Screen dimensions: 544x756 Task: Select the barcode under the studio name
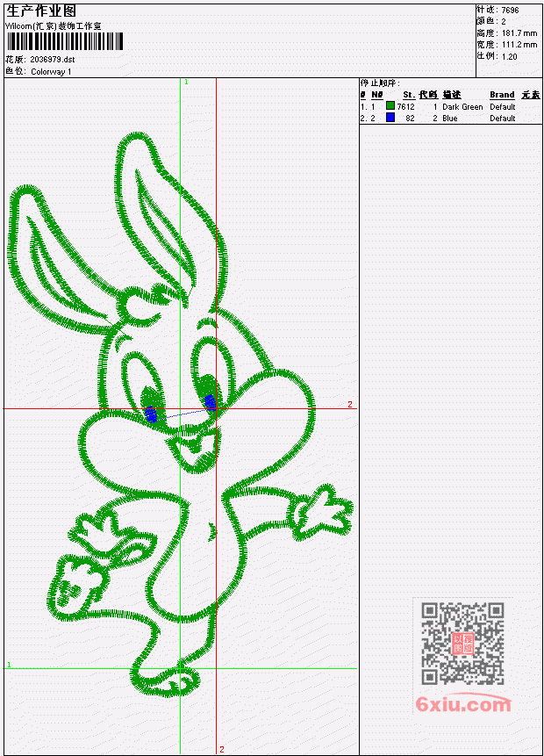click(x=65, y=41)
